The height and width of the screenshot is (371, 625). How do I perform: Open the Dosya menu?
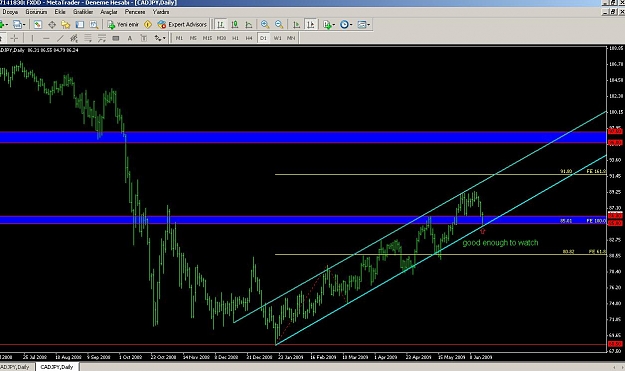10,12
